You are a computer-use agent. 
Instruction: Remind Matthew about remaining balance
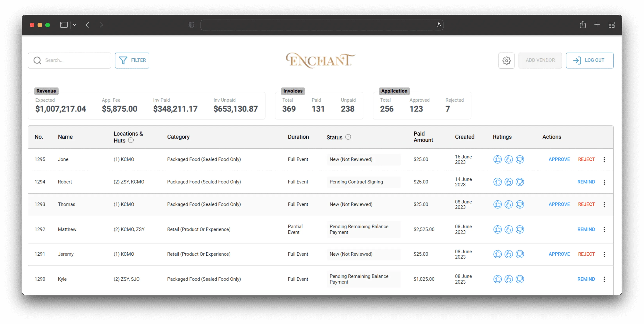(586, 229)
